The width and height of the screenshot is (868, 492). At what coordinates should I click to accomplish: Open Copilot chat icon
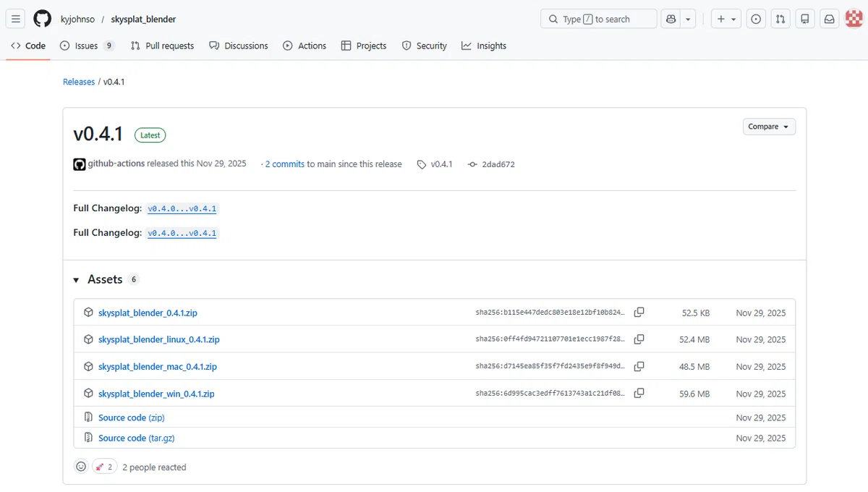(672, 19)
